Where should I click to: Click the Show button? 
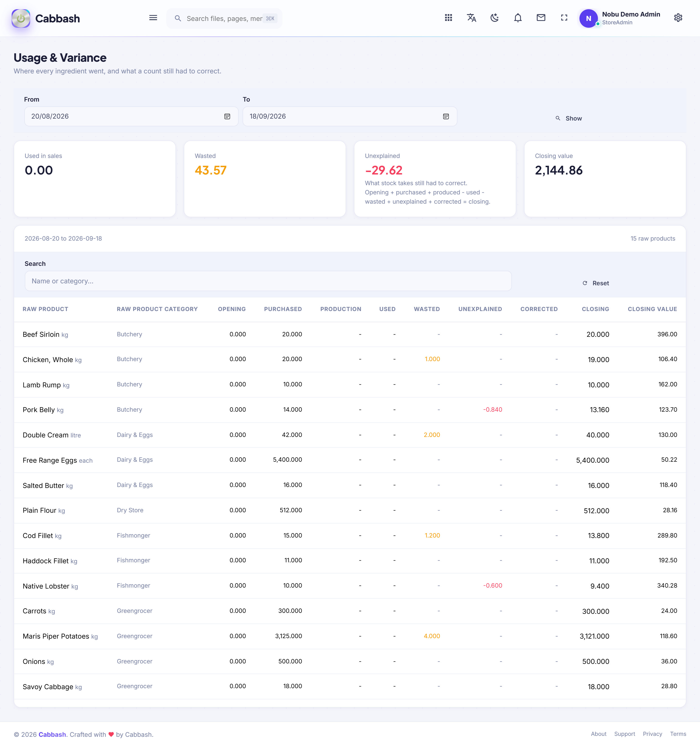coord(569,118)
